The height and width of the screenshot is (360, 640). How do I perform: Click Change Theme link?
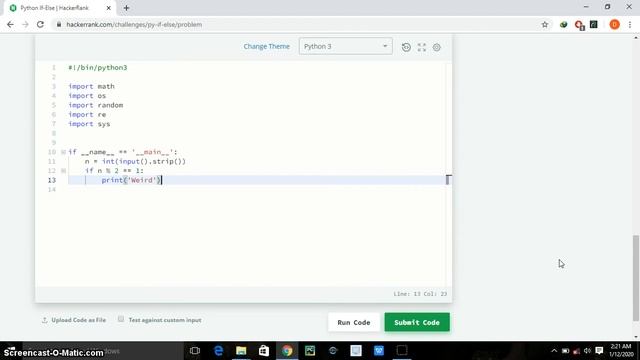click(267, 47)
